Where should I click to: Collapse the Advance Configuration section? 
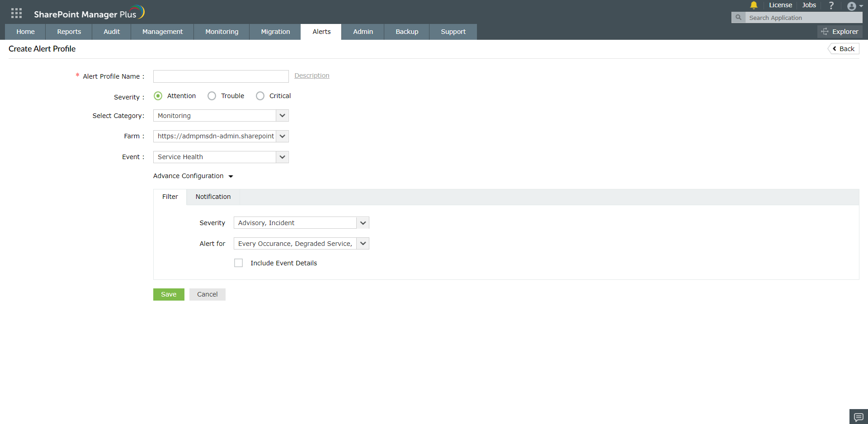[x=231, y=176]
